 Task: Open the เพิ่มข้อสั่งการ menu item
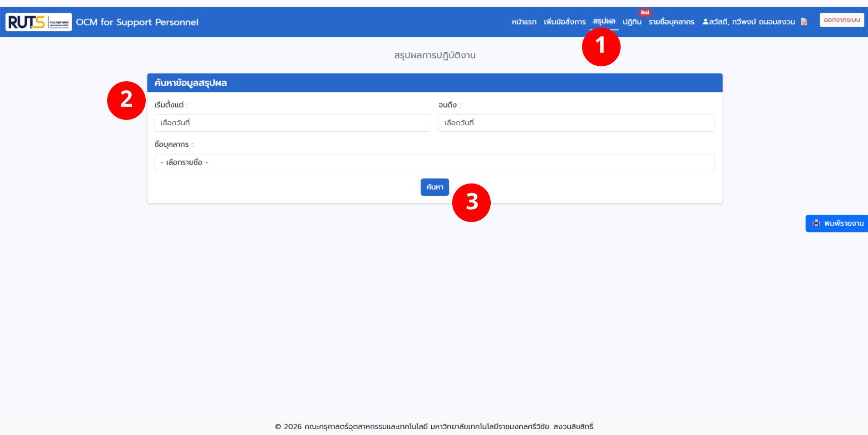[x=565, y=22]
